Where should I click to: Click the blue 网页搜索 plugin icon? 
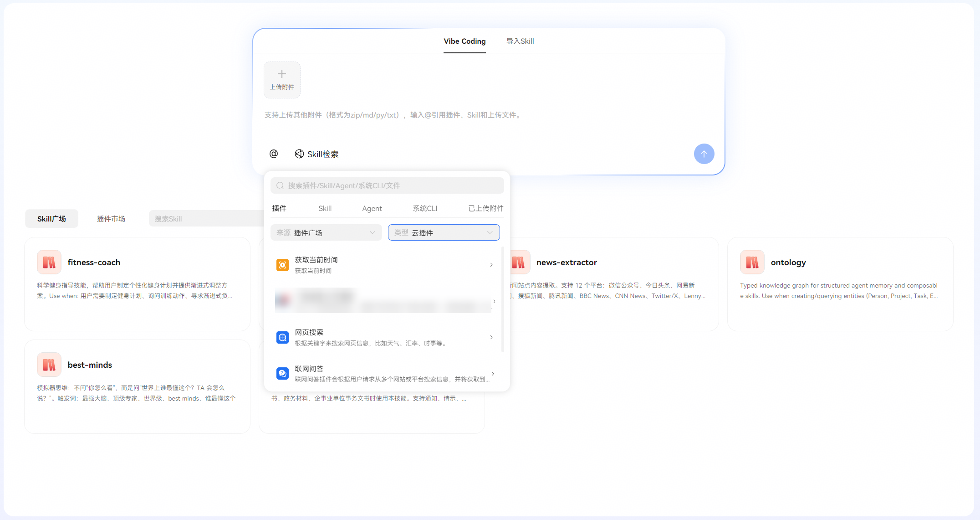pyautogui.click(x=282, y=337)
